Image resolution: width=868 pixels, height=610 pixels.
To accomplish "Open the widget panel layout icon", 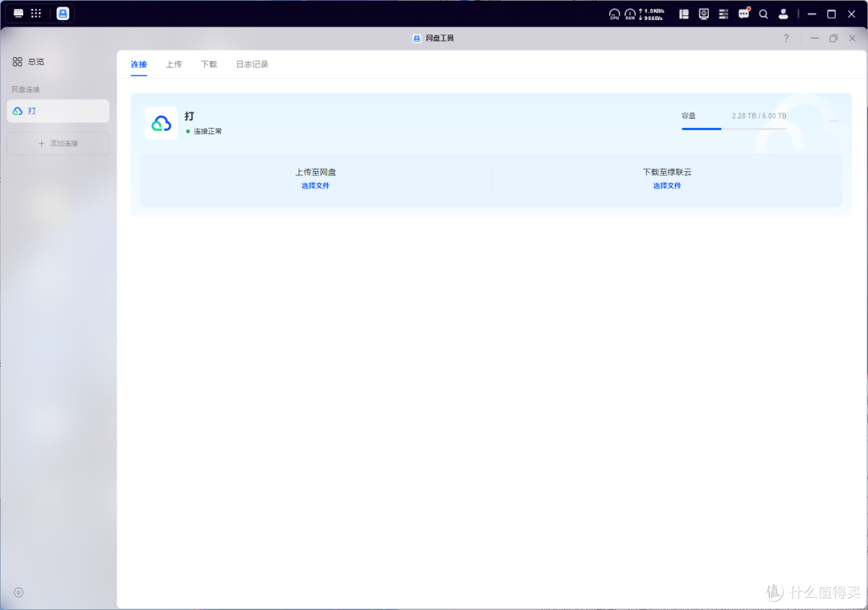I will (684, 14).
